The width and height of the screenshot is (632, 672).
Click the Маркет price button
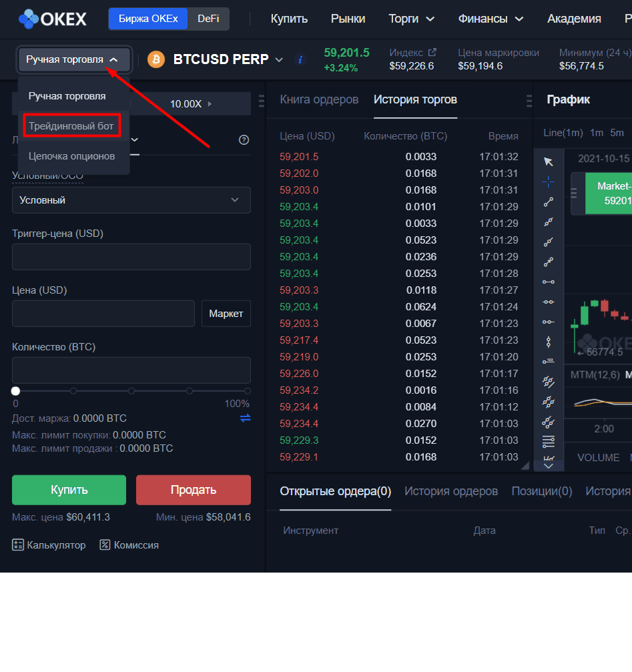(226, 314)
